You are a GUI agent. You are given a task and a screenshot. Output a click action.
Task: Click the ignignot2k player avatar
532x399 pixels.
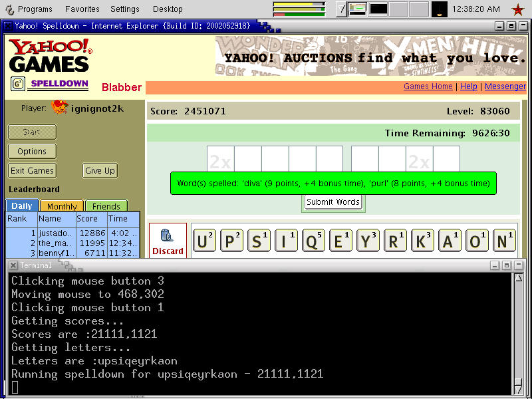point(60,107)
